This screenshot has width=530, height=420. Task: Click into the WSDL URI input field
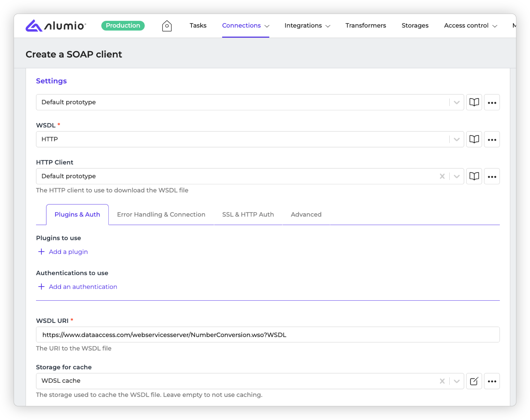click(x=267, y=334)
